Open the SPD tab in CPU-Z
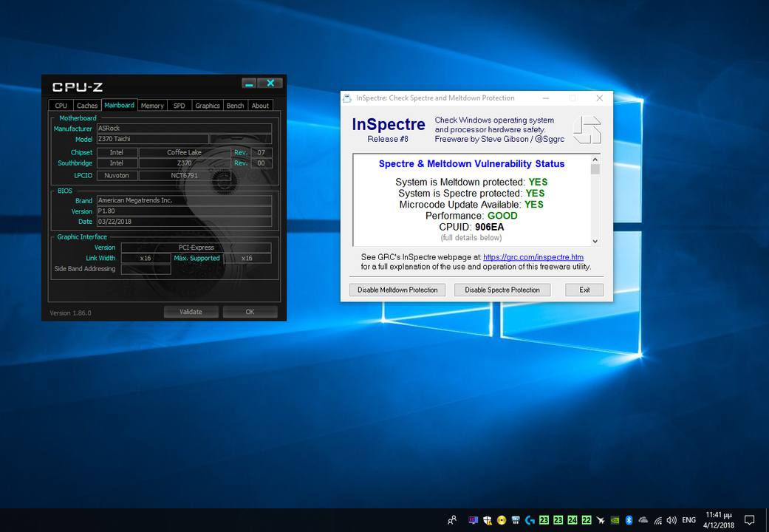Screen dimensions: 769x532 (180, 106)
